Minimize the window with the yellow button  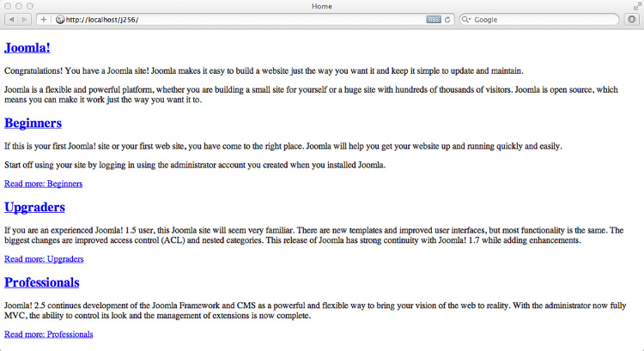point(19,6)
